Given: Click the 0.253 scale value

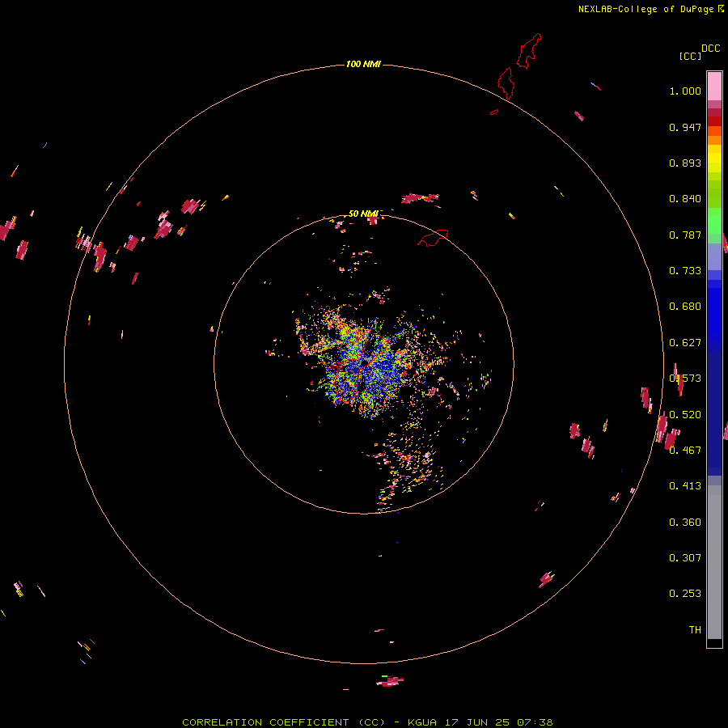Looking at the screenshot, I should pos(685,594).
